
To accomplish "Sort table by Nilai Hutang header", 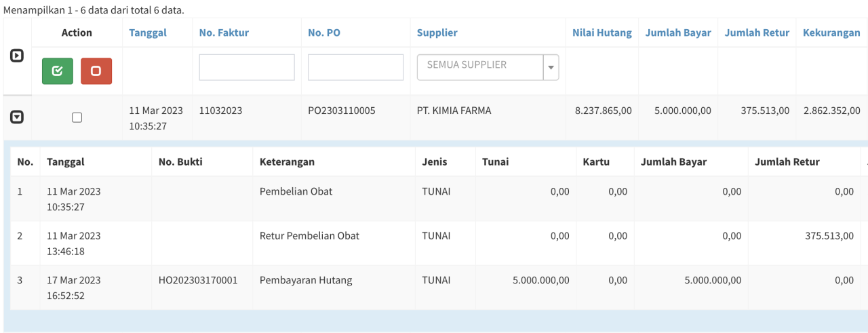I will pos(601,33).
